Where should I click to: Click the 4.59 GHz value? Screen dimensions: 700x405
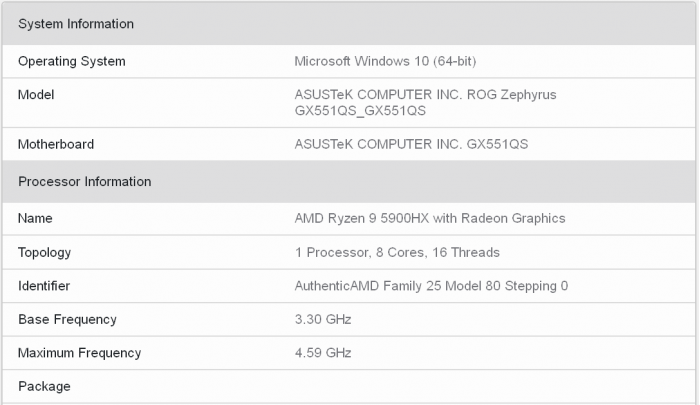coord(323,353)
